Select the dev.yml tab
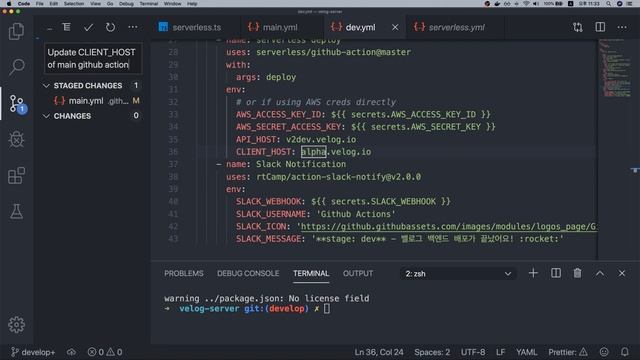Viewport: 640px width, 360px height. click(x=360, y=27)
